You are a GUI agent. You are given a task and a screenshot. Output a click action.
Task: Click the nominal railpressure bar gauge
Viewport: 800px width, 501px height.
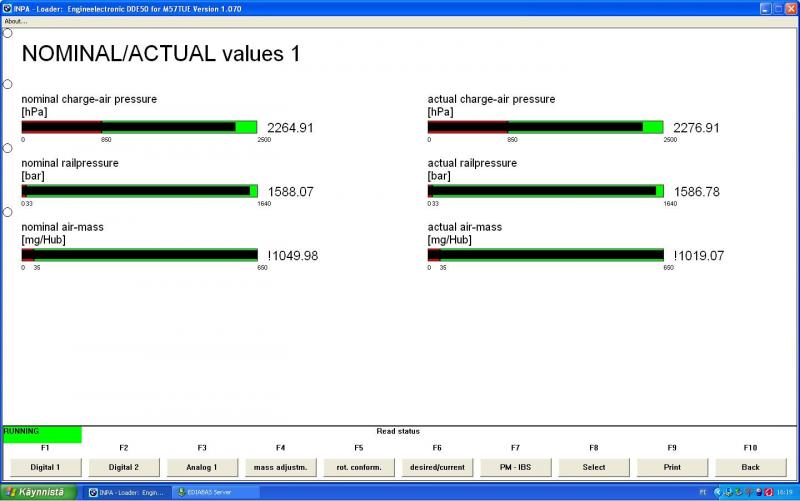139,191
